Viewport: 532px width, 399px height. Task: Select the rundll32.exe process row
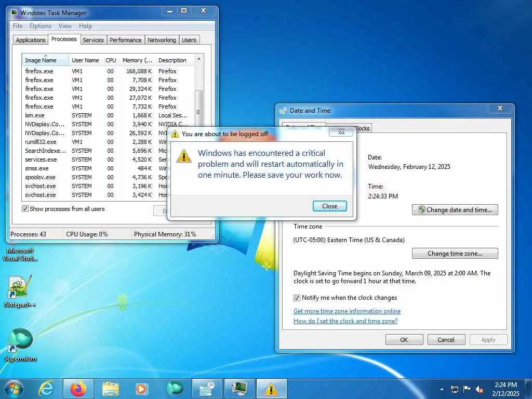(96, 142)
